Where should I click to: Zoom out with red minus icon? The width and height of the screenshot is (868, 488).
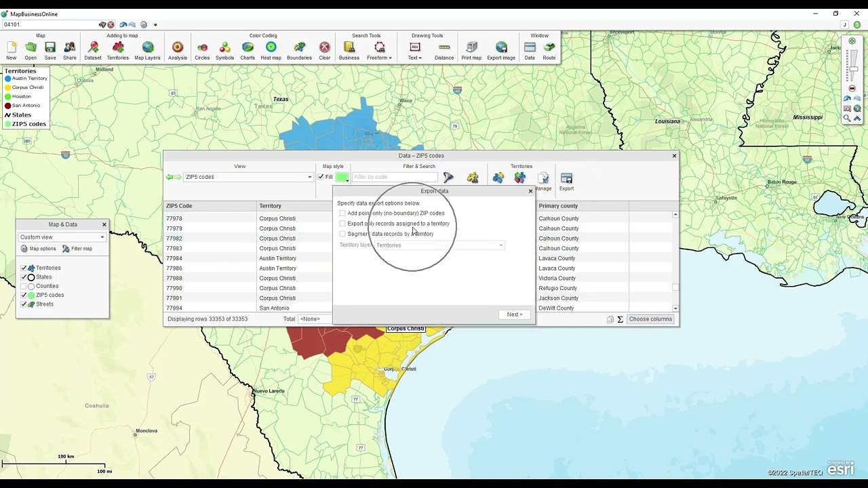click(852, 88)
